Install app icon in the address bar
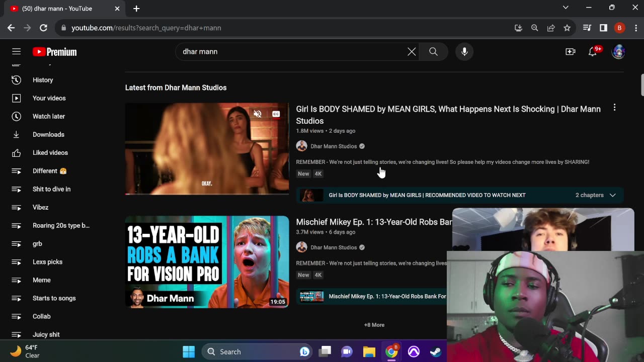The image size is (644, 362). pos(518,28)
